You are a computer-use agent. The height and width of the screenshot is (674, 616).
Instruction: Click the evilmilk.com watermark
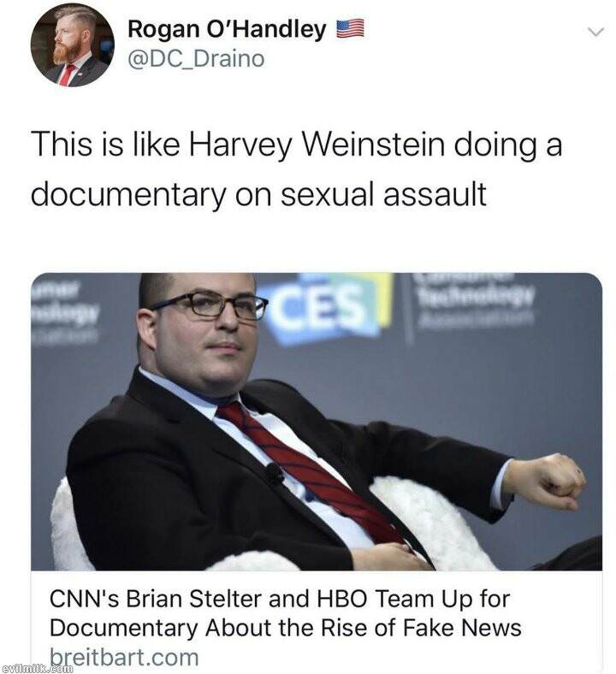(37, 669)
